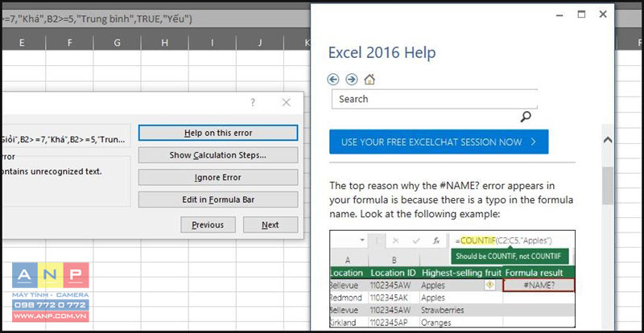Click Ignore Error button
This screenshot has height=333, width=644.
[x=218, y=178]
